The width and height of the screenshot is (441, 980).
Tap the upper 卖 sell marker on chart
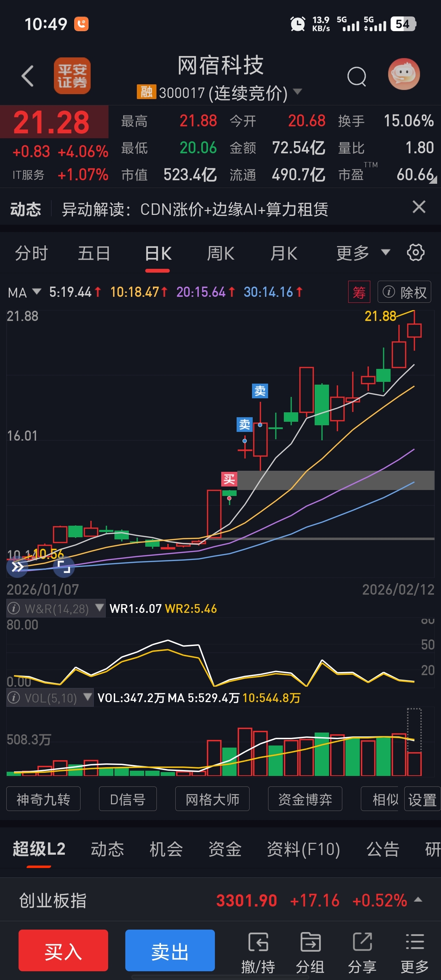pos(260,391)
